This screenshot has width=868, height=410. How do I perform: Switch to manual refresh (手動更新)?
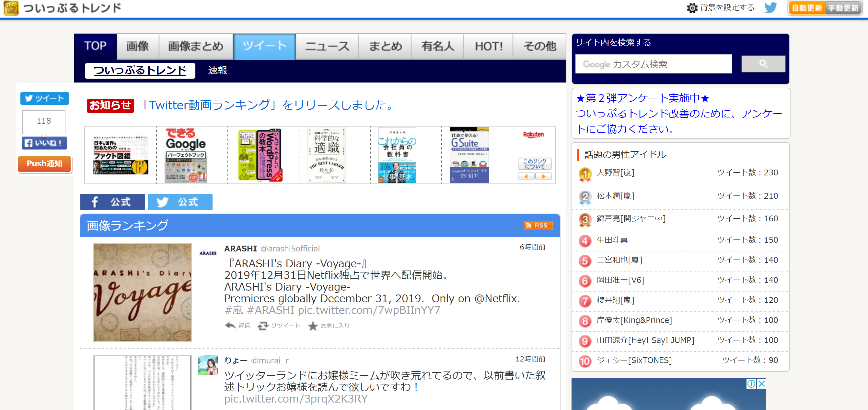843,8
